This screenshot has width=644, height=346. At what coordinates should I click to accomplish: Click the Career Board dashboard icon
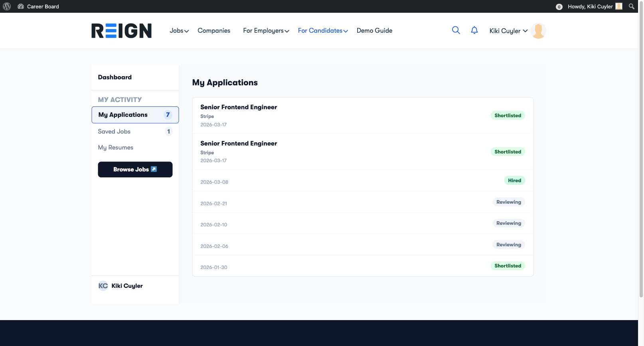click(21, 6)
